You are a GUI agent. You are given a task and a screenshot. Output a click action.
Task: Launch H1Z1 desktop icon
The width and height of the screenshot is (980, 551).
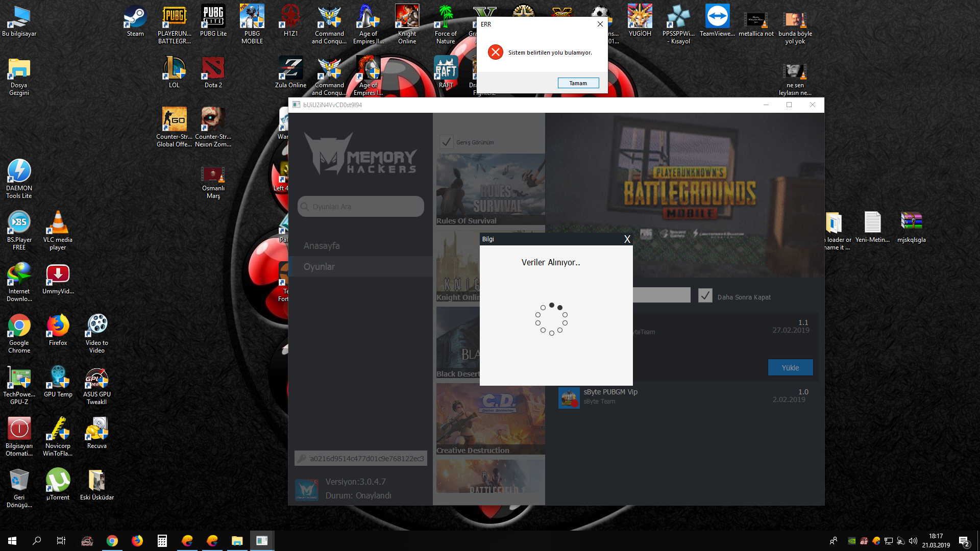click(x=290, y=21)
